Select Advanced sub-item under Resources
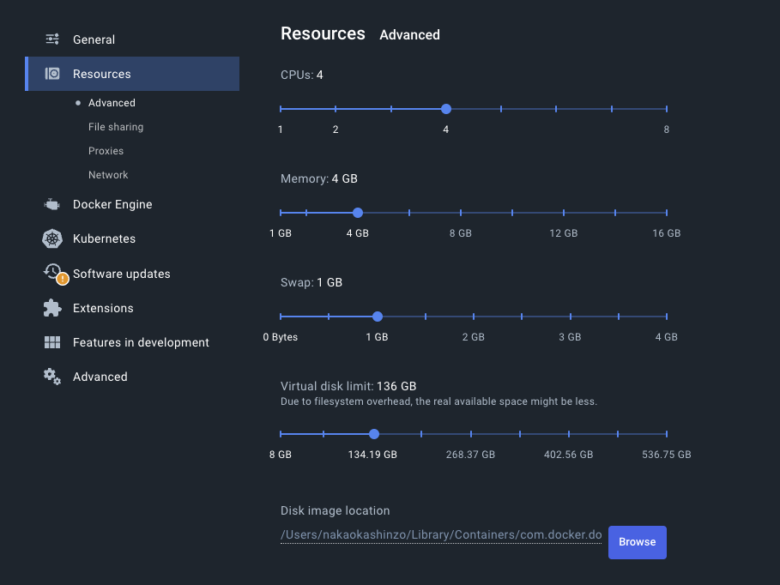This screenshot has width=780, height=585. pyautogui.click(x=111, y=103)
